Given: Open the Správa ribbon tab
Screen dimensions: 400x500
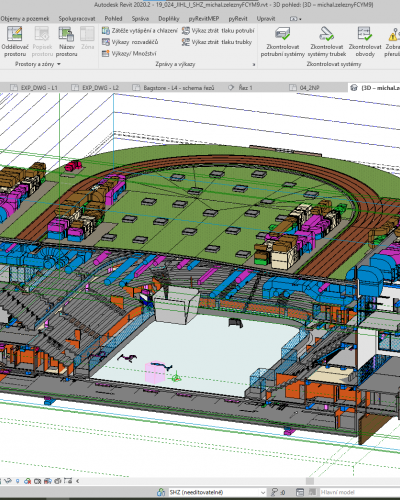Looking at the screenshot, I should pyautogui.click(x=140, y=19).
